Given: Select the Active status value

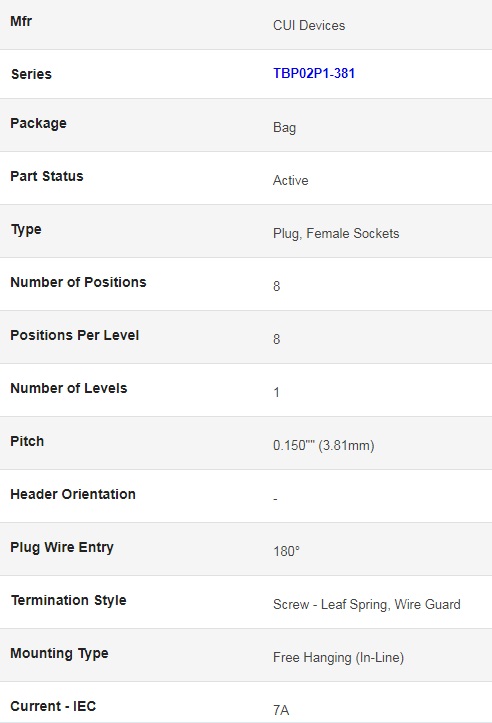Looking at the screenshot, I should tap(290, 180).
